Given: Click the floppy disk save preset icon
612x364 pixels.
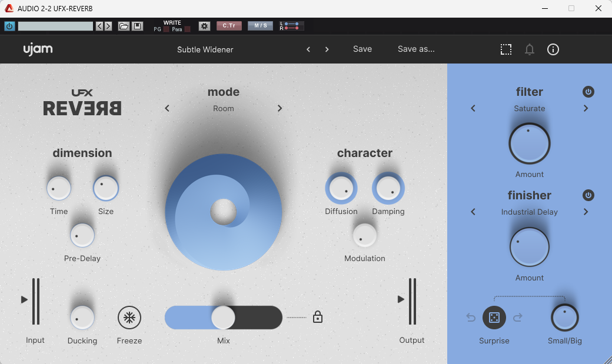Looking at the screenshot, I should 137,26.
